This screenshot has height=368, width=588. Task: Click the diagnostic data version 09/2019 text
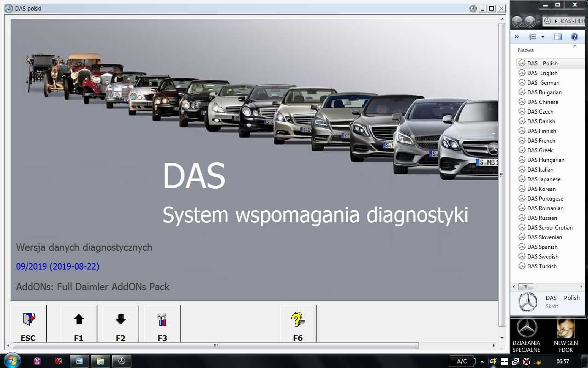tap(57, 266)
